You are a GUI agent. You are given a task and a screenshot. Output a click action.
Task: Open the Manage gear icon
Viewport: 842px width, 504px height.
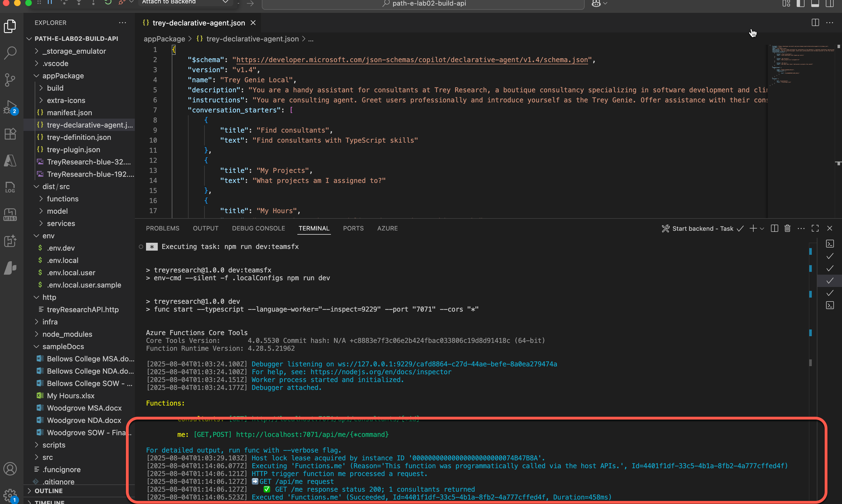click(10, 496)
